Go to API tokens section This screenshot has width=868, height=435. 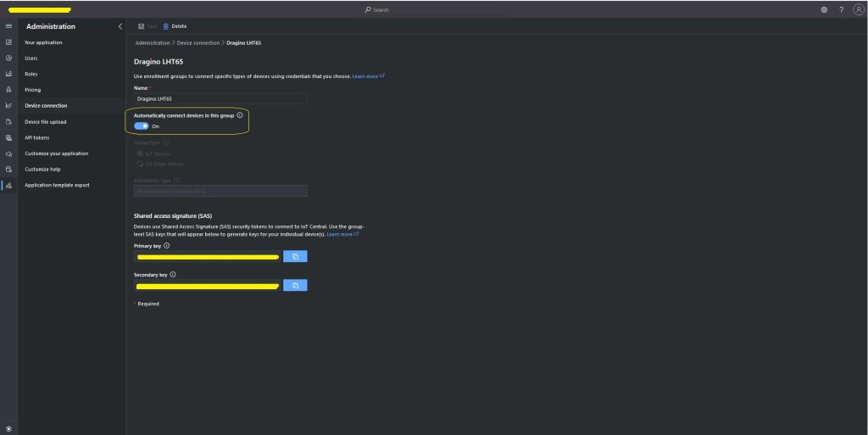click(39, 137)
